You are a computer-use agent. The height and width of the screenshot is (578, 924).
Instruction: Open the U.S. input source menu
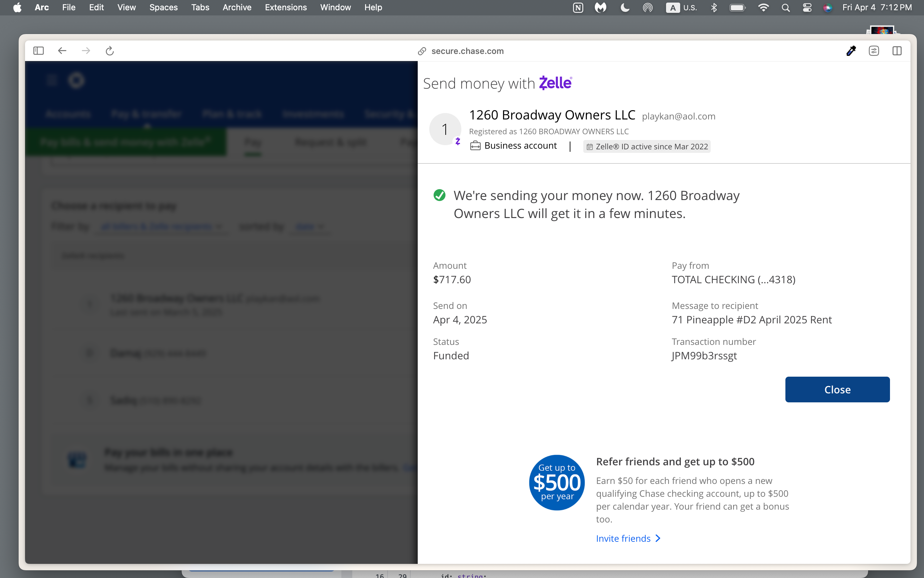click(x=681, y=8)
